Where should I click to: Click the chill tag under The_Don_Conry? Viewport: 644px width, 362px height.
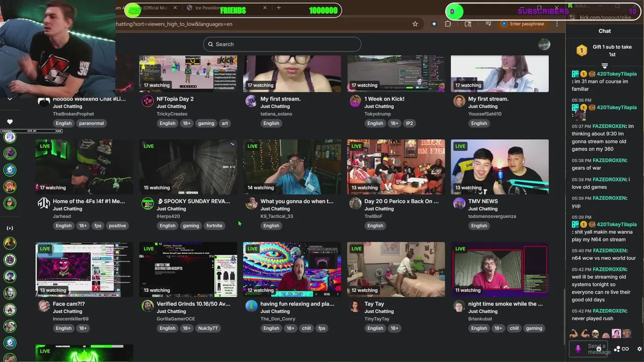(x=306, y=328)
